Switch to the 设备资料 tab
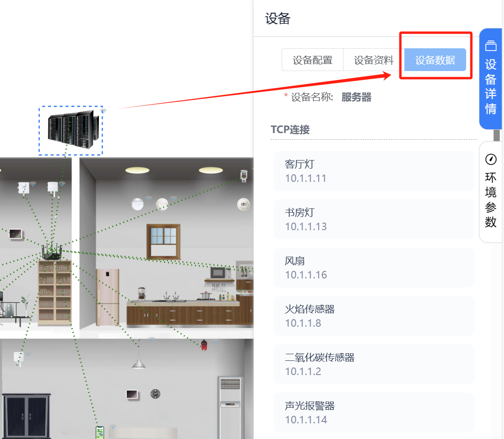This screenshot has width=504, height=439. click(x=374, y=60)
